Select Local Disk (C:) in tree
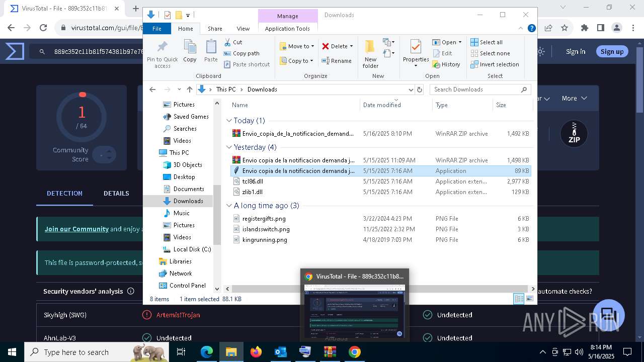644x362 pixels. [192, 249]
